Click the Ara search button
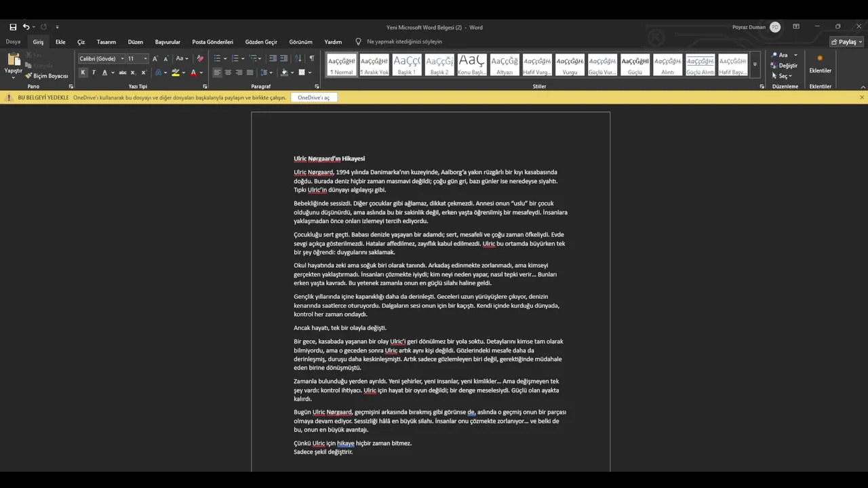The width and height of the screenshot is (868, 488). (x=780, y=56)
